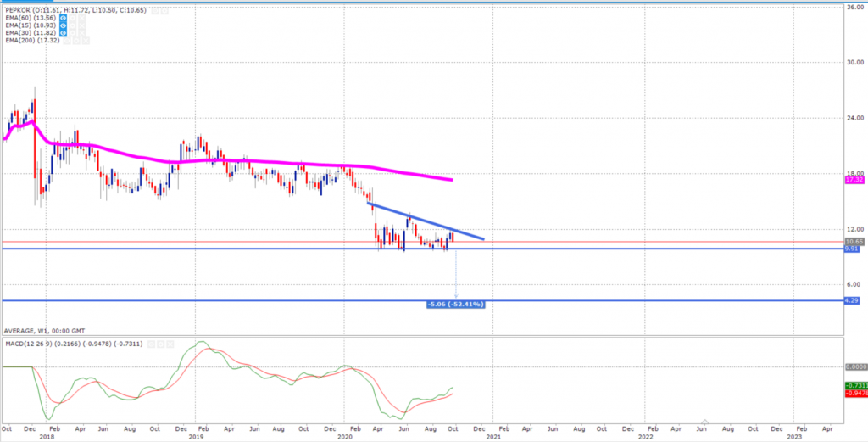The height and width of the screenshot is (442, 868).
Task: Toggle visibility eye for EMA(15)
Action: click(63, 25)
